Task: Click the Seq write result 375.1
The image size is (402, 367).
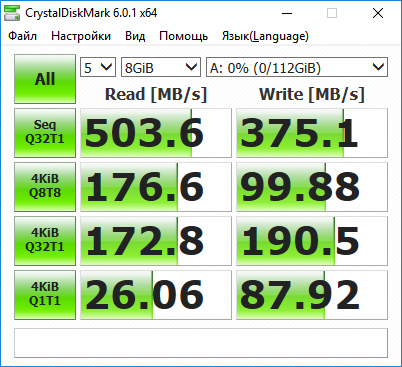Action: pyautogui.click(x=312, y=133)
